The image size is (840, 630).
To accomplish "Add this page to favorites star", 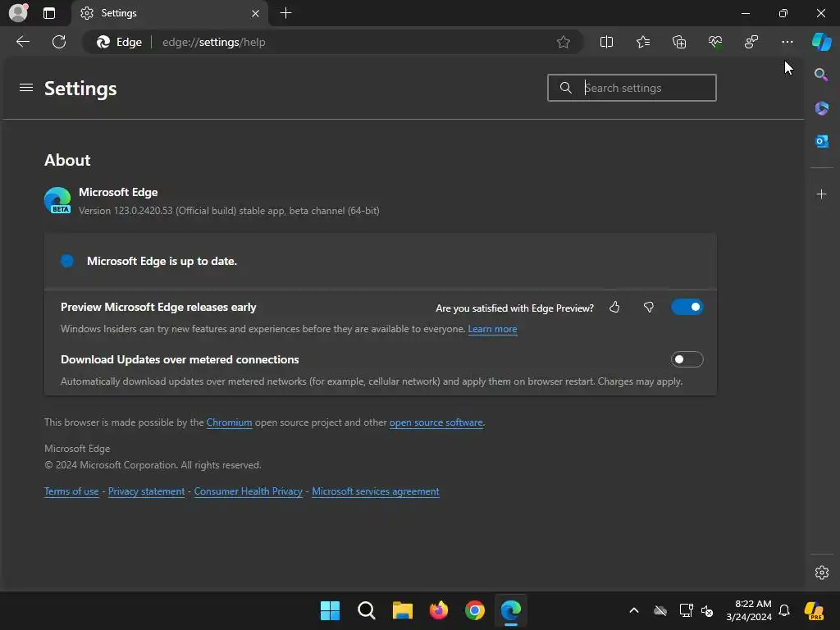I will tap(563, 43).
